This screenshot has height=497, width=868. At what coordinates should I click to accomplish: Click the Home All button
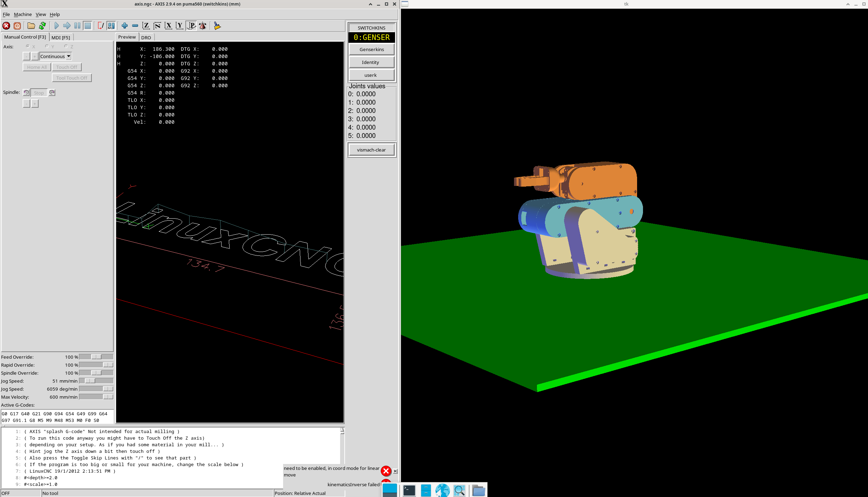point(37,67)
